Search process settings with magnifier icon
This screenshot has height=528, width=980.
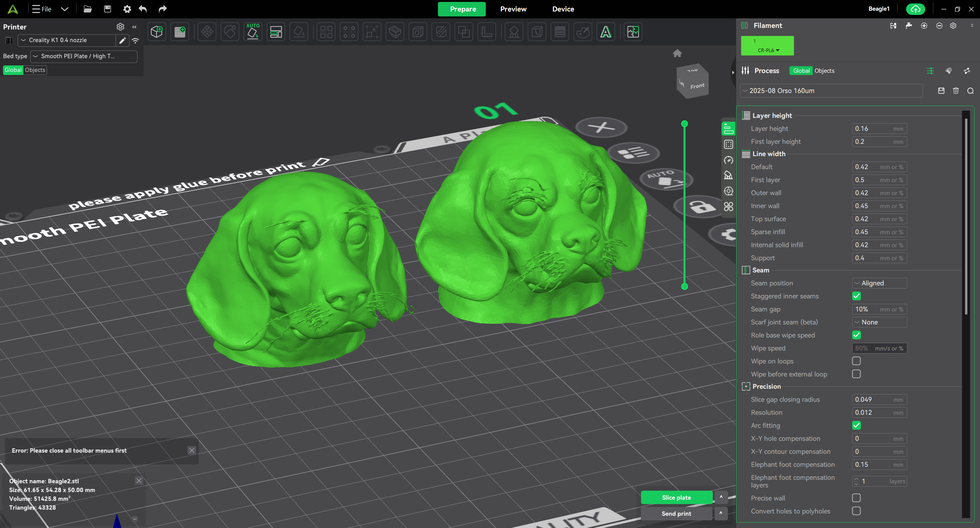pyautogui.click(x=970, y=91)
